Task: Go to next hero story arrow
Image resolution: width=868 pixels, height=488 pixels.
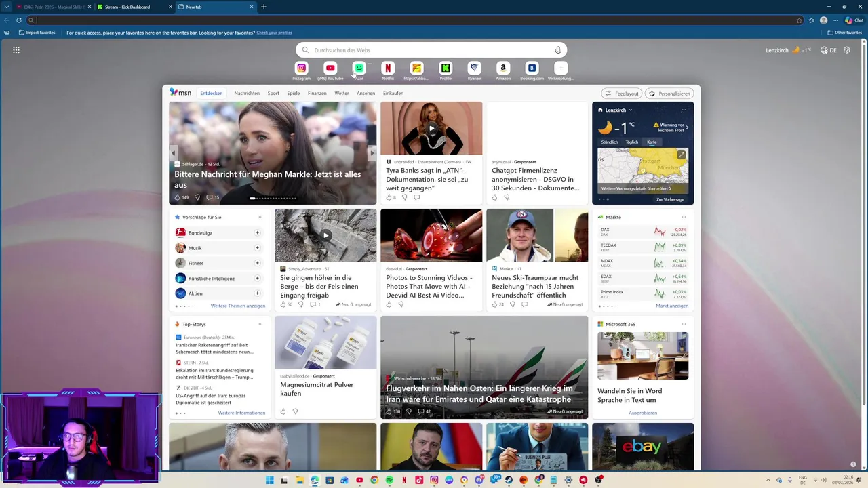Action: [x=372, y=153]
